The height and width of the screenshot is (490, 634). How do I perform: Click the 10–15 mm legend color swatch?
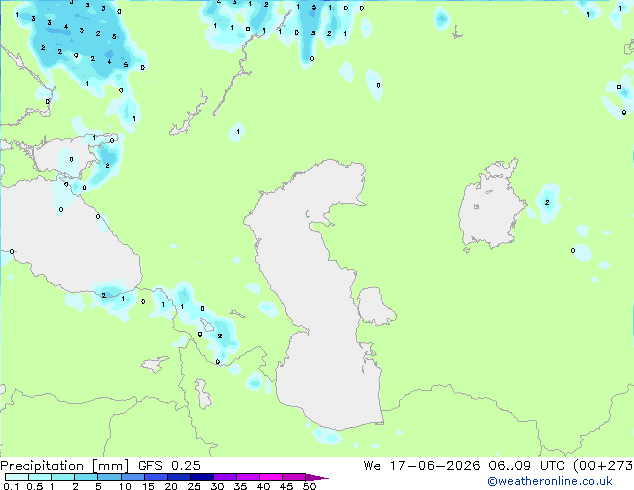pos(132,477)
